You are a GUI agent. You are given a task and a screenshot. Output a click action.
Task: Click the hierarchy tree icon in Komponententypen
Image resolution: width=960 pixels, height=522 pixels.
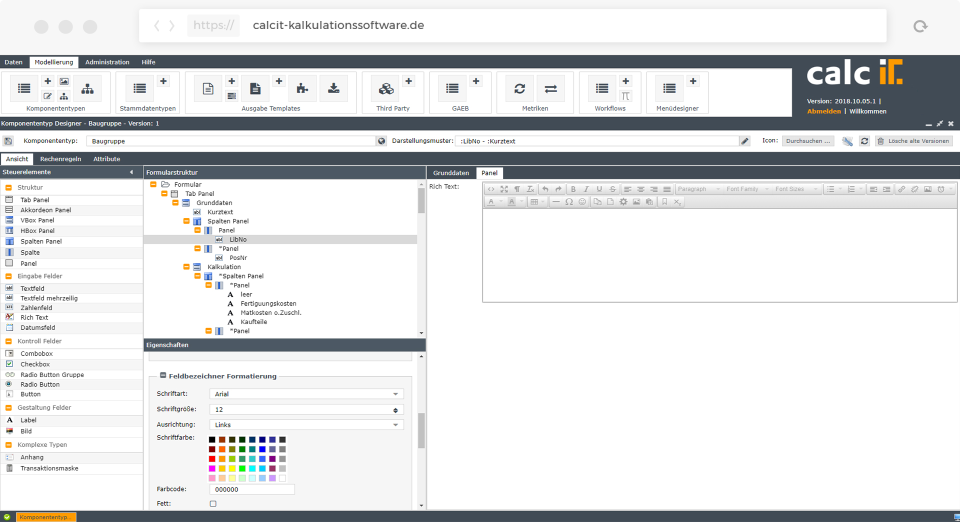pos(88,89)
